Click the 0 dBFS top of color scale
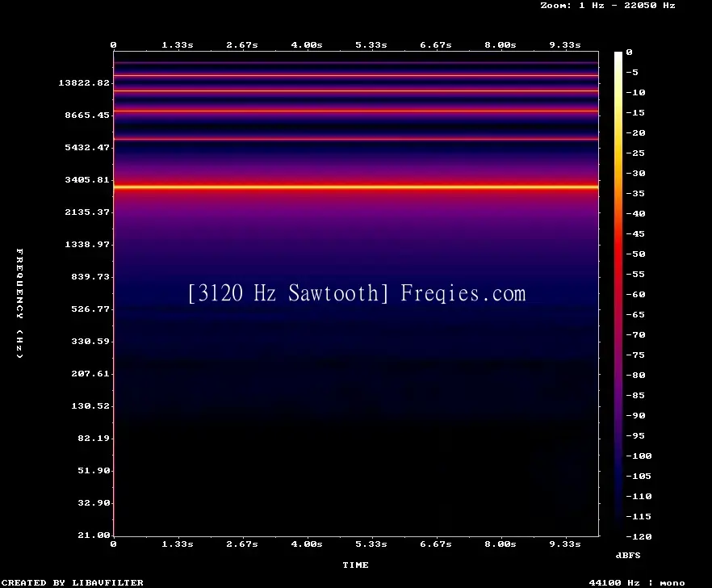 tap(629, 52)
